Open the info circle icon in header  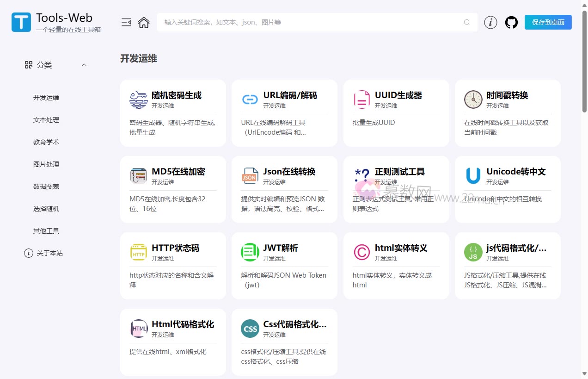490,22
